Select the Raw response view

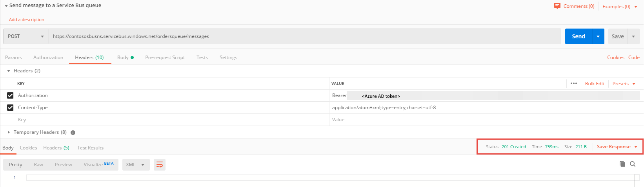[38, 165]
